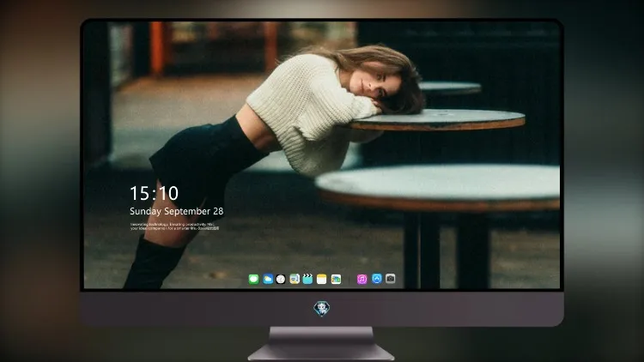The width and height of the screenshot is (644, 362).
Task: Open the blue App Store icon
Action: (377, 279)
